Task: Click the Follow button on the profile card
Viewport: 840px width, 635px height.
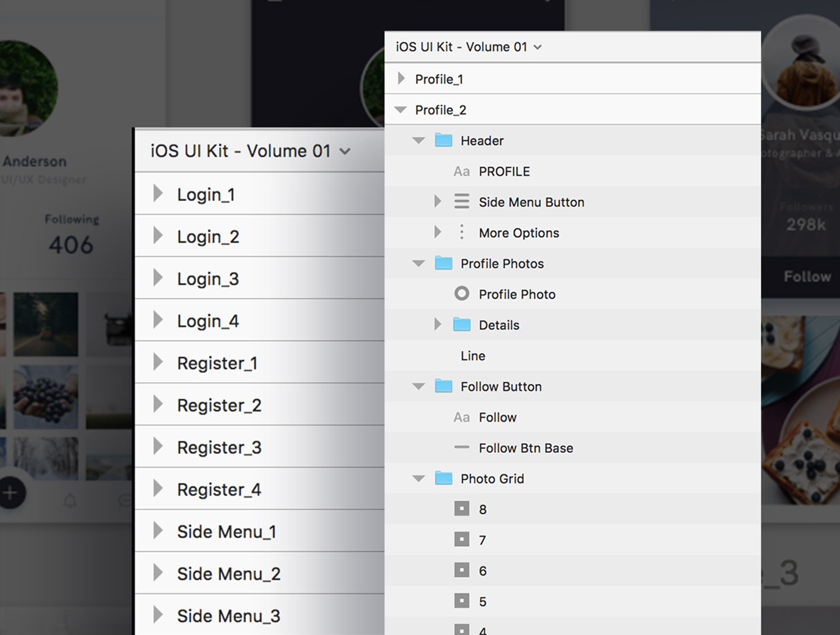Action: [806, 276]
